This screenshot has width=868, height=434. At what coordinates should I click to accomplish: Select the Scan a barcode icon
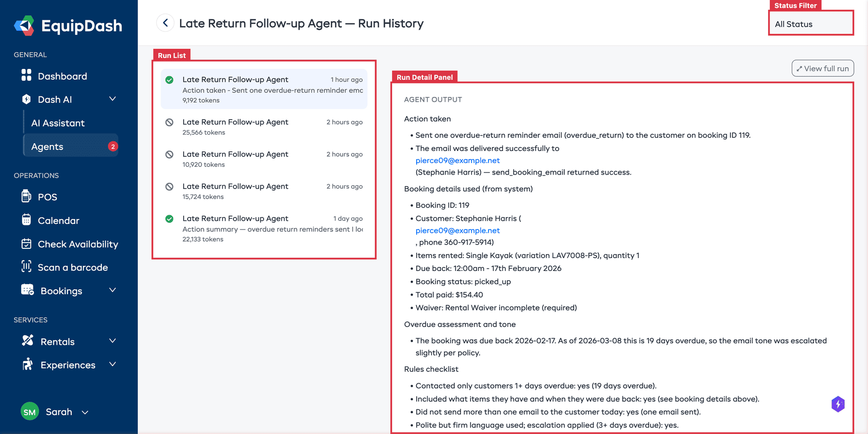tap(27, 267)
